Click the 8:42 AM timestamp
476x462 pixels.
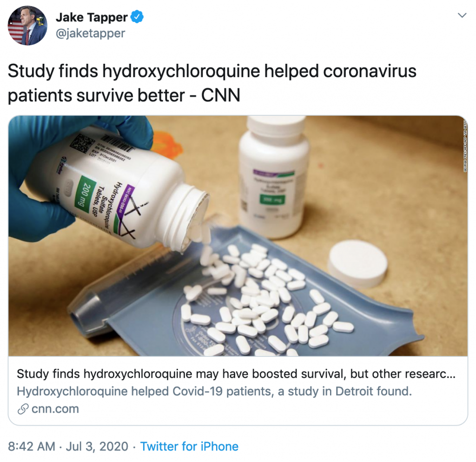32,446
